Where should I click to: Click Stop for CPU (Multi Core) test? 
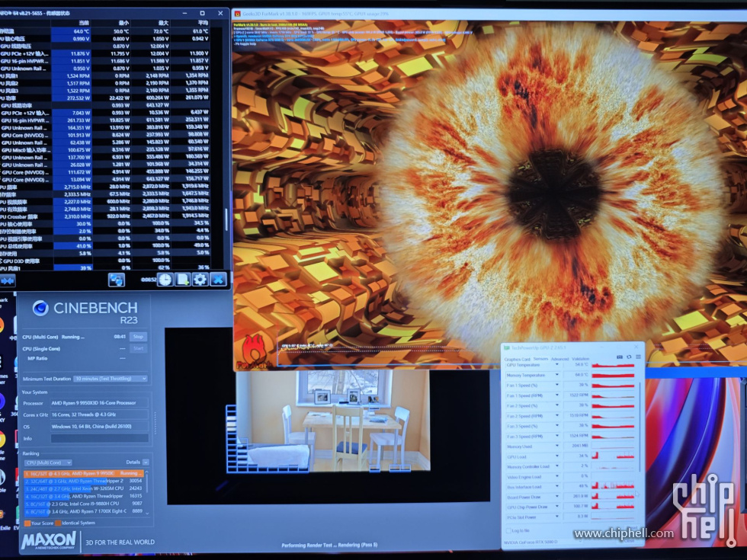138,337
